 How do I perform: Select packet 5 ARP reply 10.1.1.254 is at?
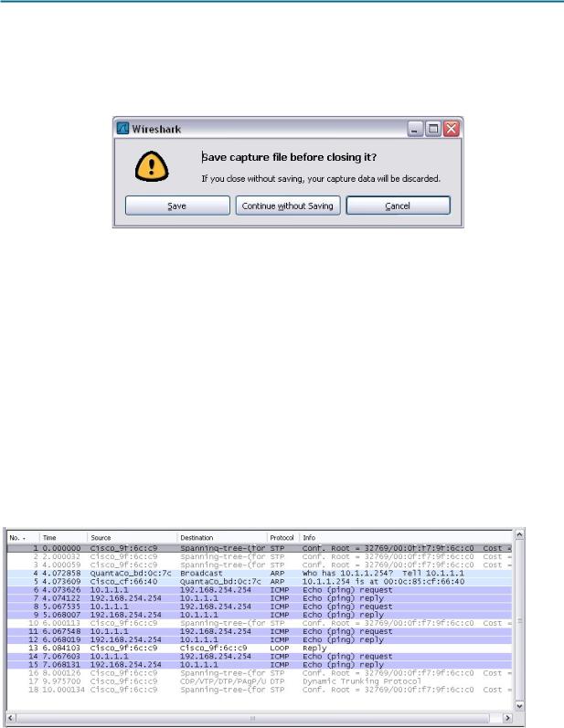260,582
